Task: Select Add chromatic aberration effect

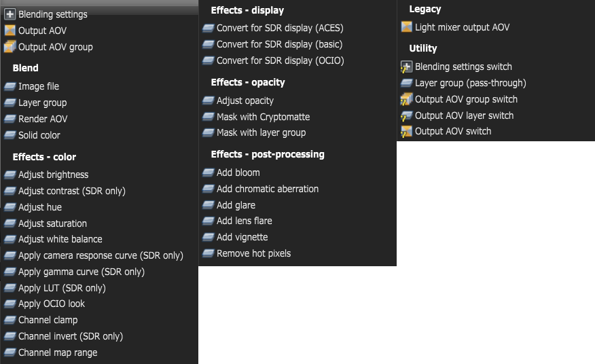Action: point(267,189)
